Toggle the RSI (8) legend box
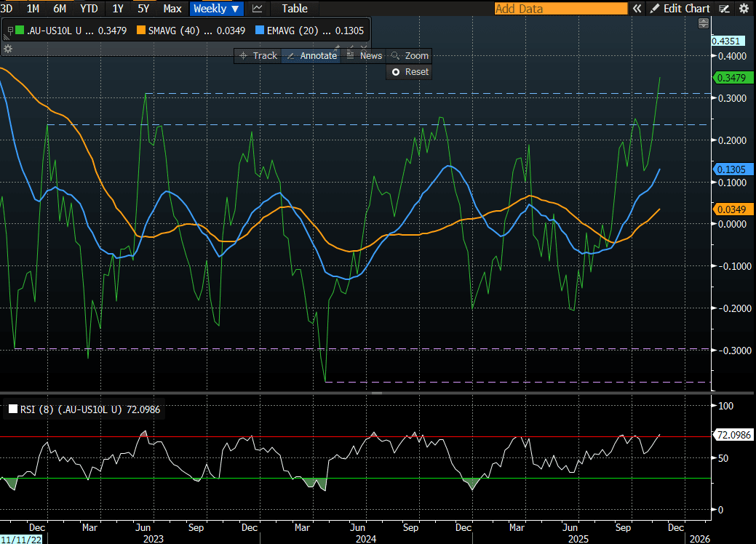Image resolution: width=756 pixels, height=544 pixels. (x=12, y=410)
